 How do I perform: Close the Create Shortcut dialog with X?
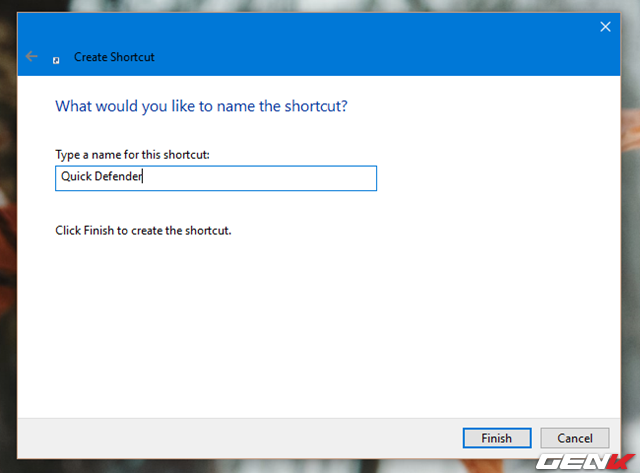[x=605, y=27]
